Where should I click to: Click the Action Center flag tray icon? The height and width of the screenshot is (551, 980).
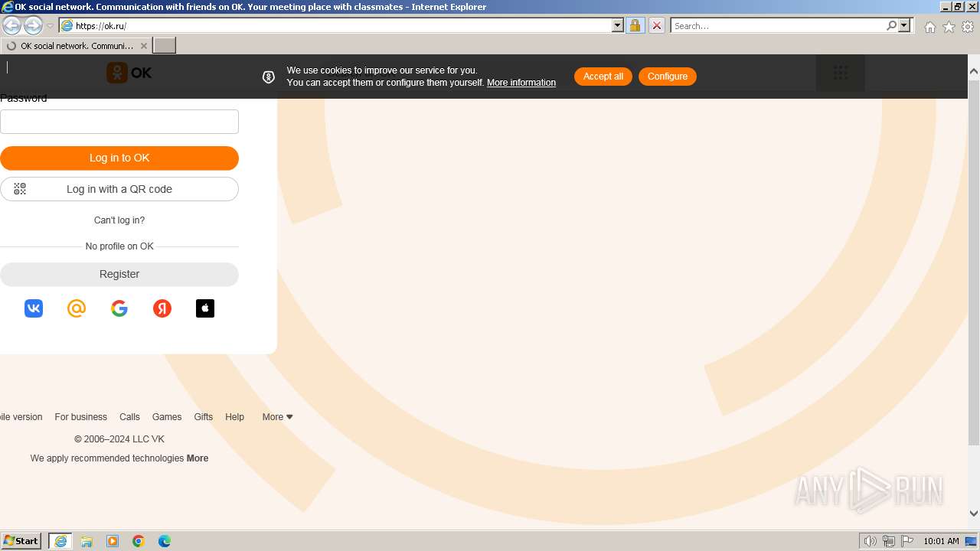point(907,541)
